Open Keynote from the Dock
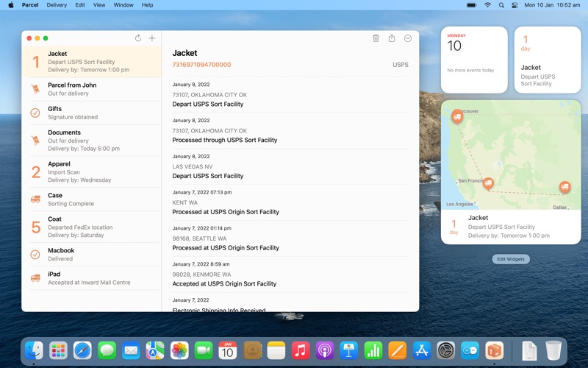 tap(348, 351)
